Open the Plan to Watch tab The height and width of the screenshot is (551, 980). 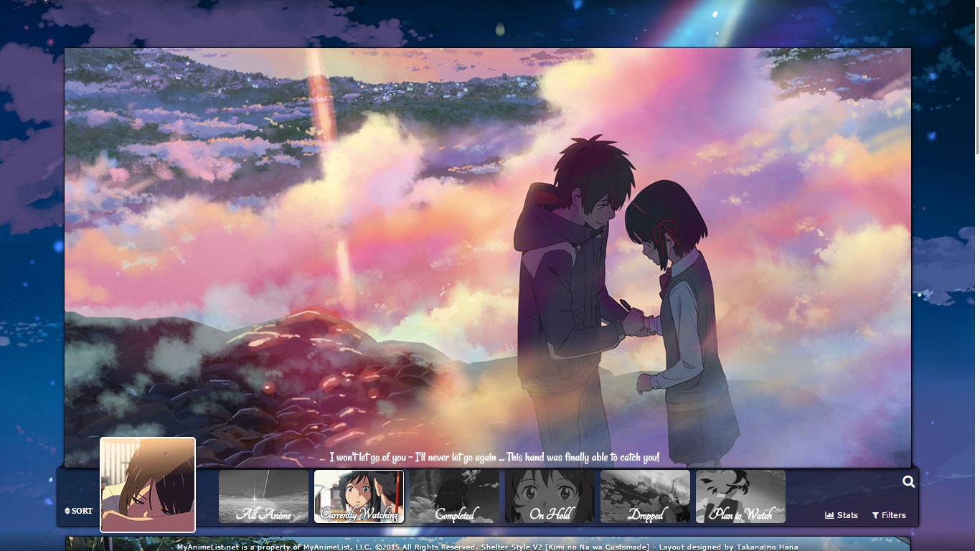coord(740,496)
